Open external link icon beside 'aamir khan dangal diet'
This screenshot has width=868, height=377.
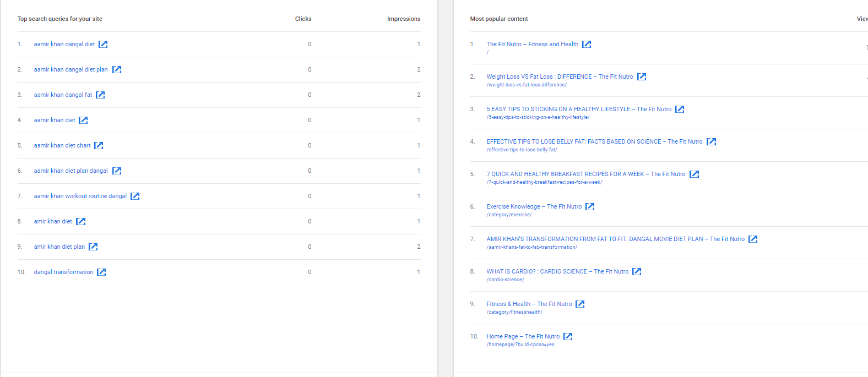(103, 44)
